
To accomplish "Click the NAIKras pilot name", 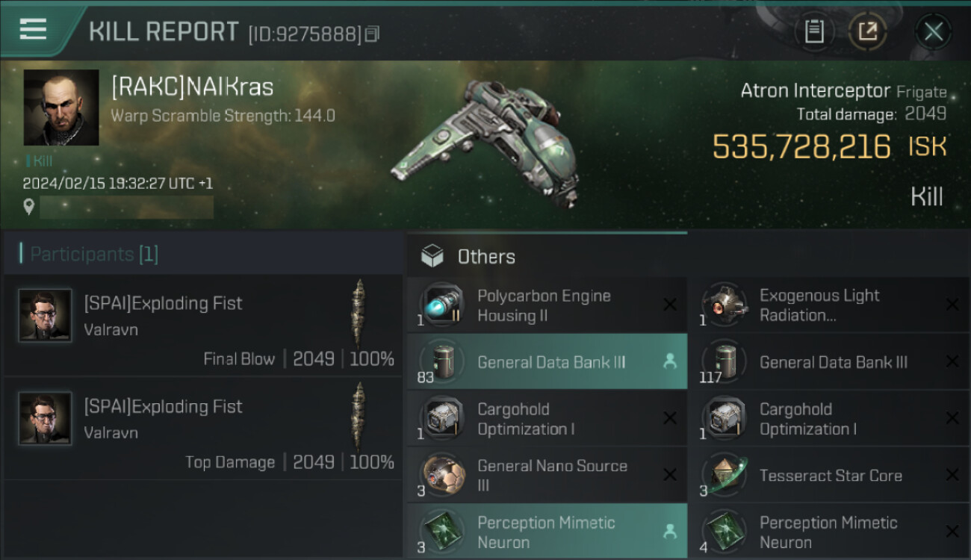I will (x=192, y=87).
